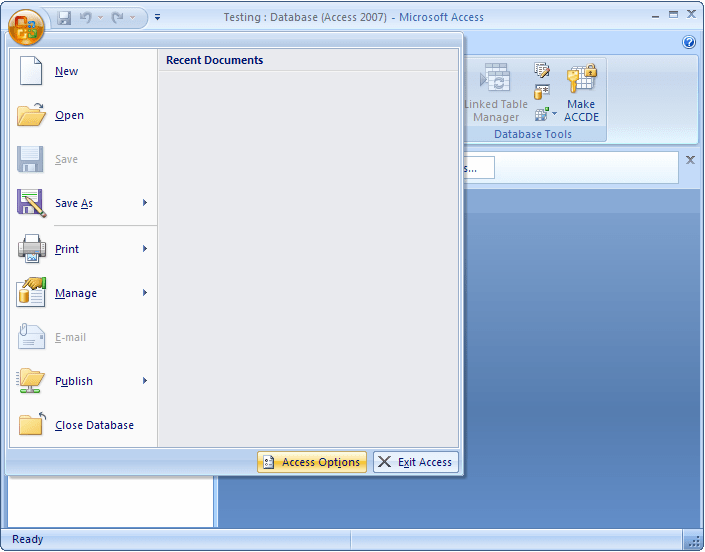The height and width of the screenshot is (552, 705).
Task: Click Ready text in status bar
Action: 27,539
